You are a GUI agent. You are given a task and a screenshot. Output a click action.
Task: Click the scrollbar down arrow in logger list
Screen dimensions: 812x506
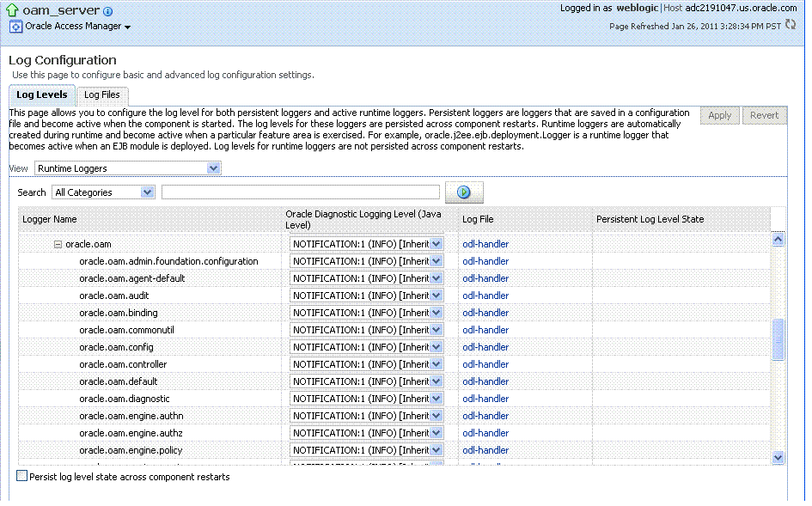click(778, 458)
